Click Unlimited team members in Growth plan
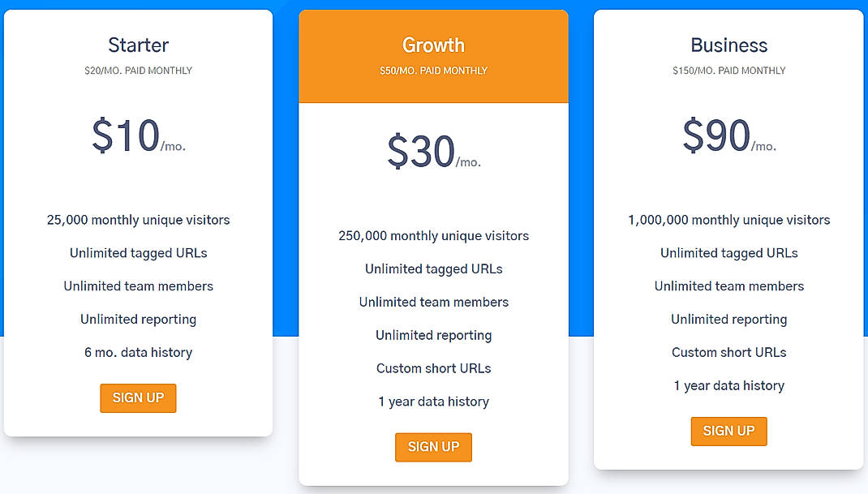The width and height of the screenshot is (868, 494). click(433, 302)
